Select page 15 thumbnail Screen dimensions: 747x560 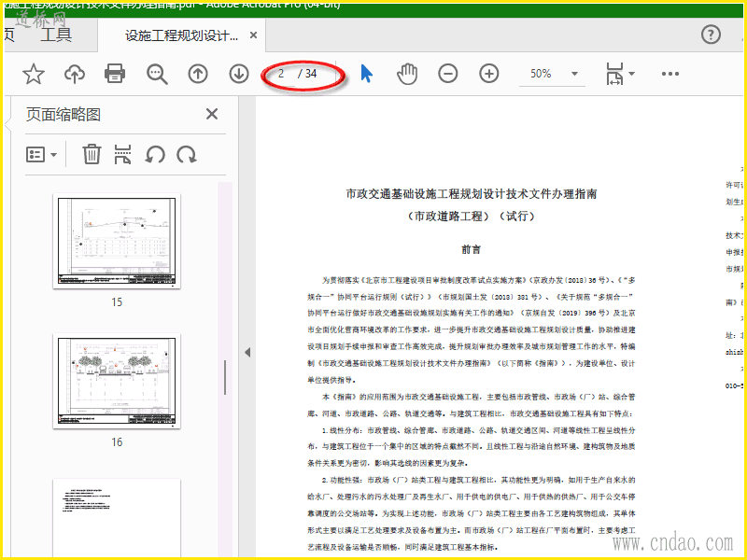point(117,241)
